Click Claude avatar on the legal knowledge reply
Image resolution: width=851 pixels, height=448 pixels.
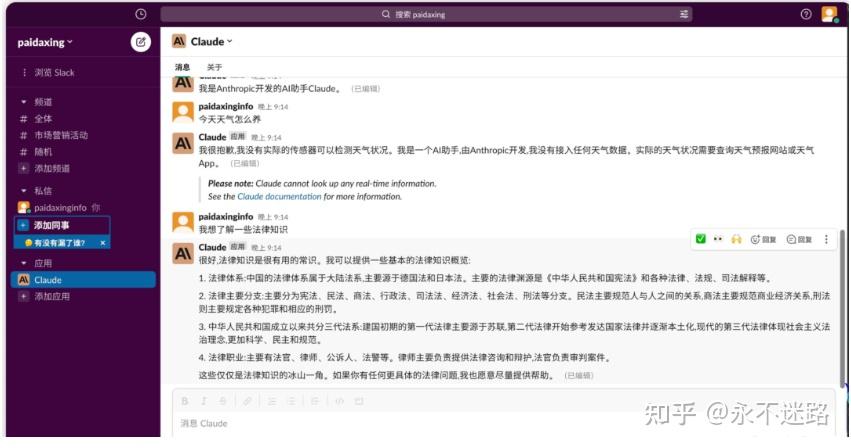(183, 254)
